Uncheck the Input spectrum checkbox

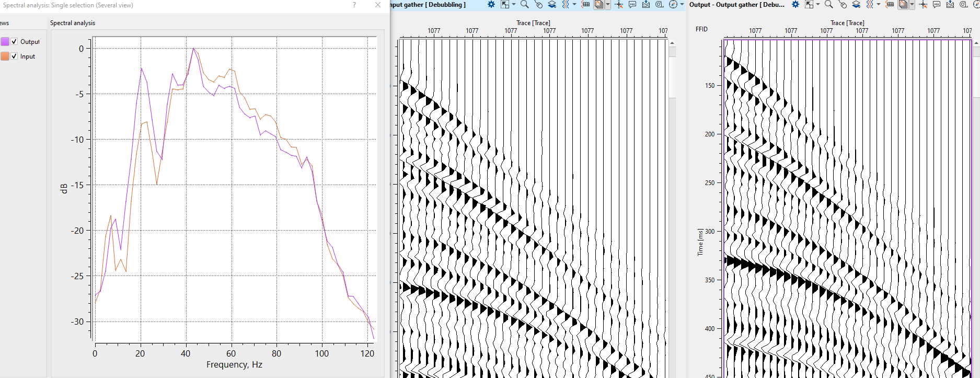(14, 56)
